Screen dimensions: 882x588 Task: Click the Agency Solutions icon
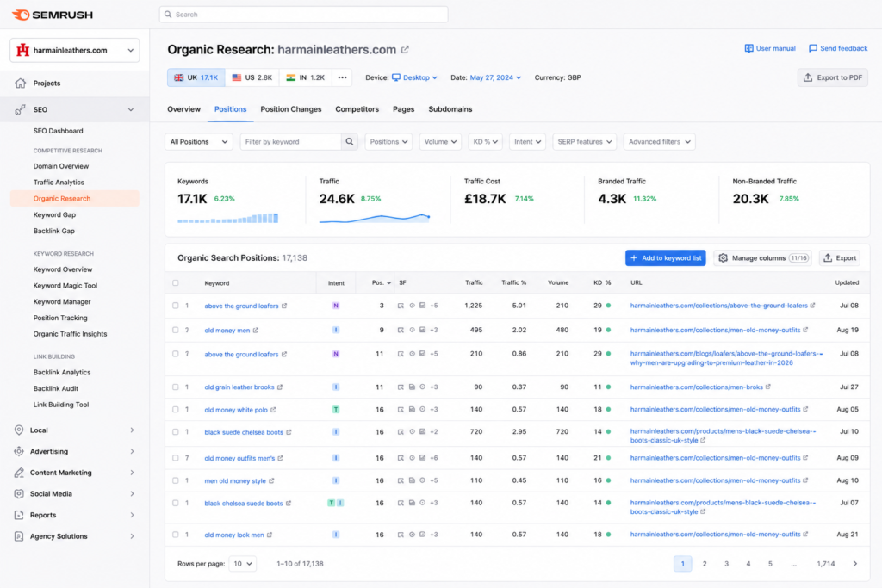coord(19,536)
